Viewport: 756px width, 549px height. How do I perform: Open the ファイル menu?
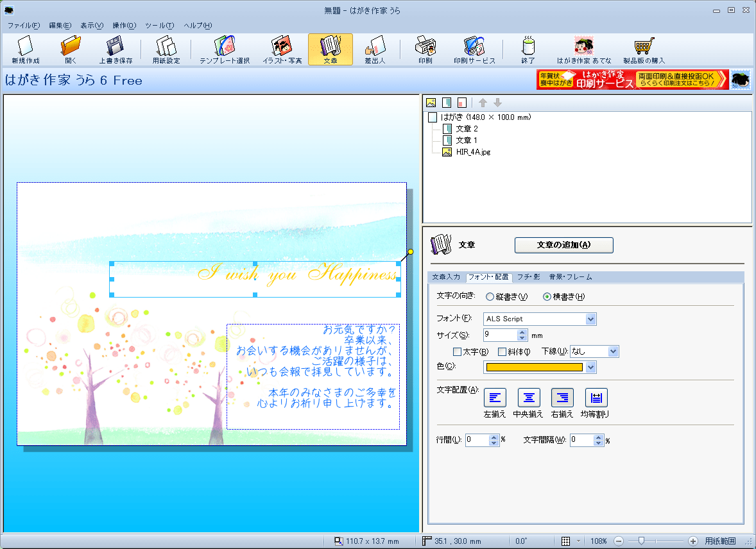[x=23, y=26]
